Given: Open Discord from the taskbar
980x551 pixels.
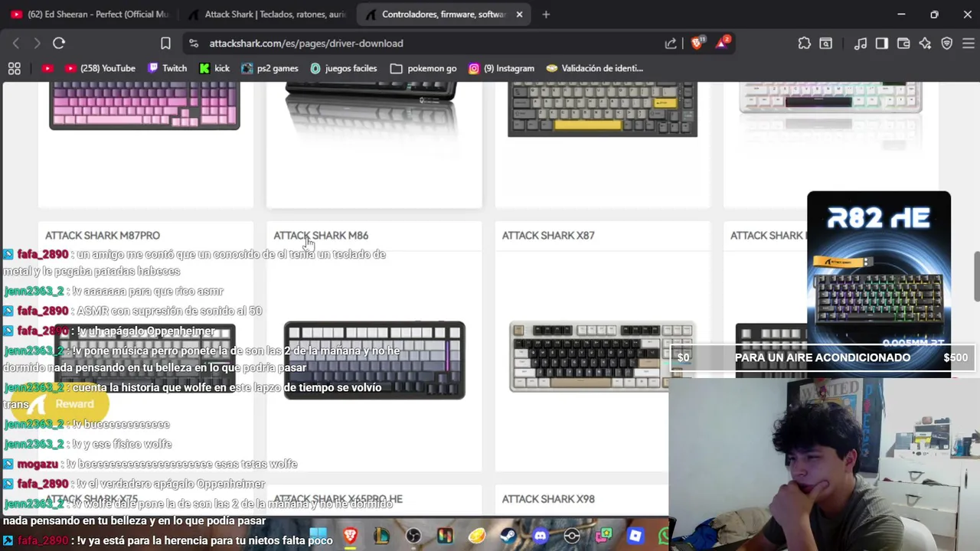Looking at the screenshot, I should (541, 535).
